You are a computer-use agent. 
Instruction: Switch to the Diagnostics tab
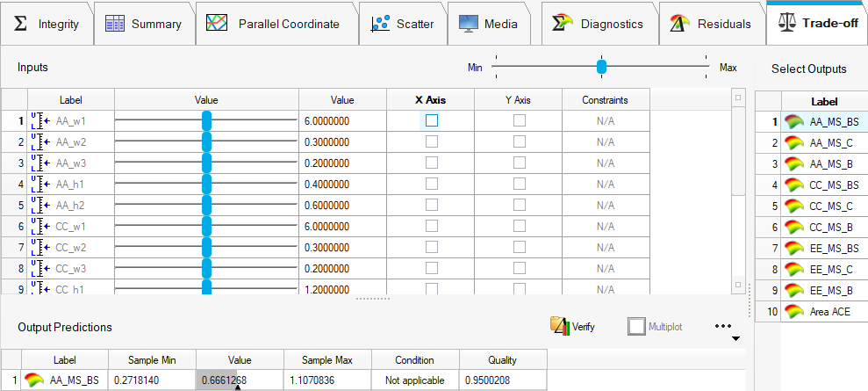[x=599, y=24]
